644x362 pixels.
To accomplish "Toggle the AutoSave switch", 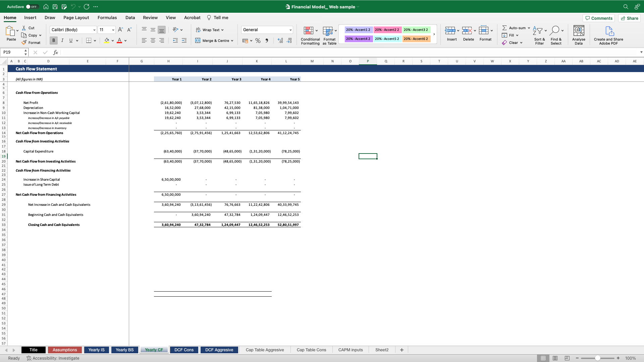I will (x=32, y=7).
